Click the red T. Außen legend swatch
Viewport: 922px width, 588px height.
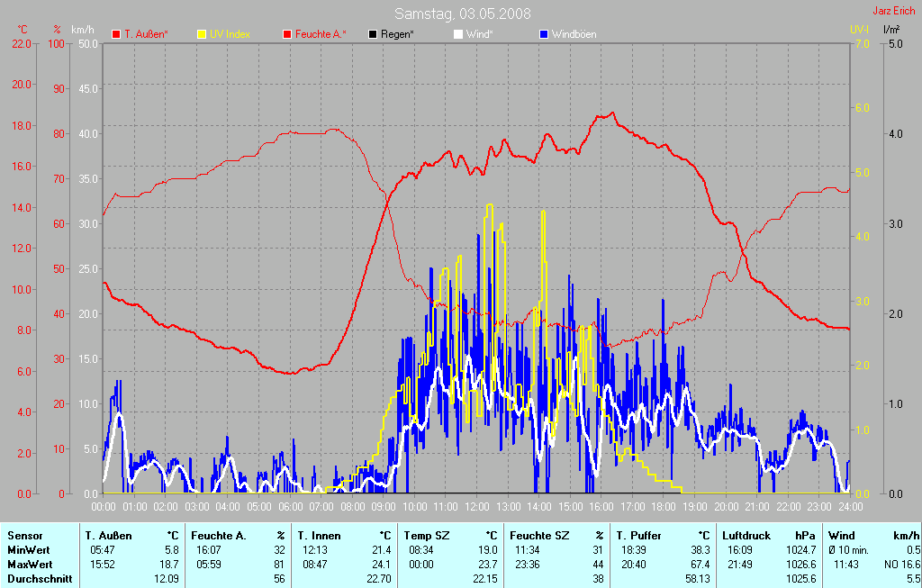click(116, 34)
